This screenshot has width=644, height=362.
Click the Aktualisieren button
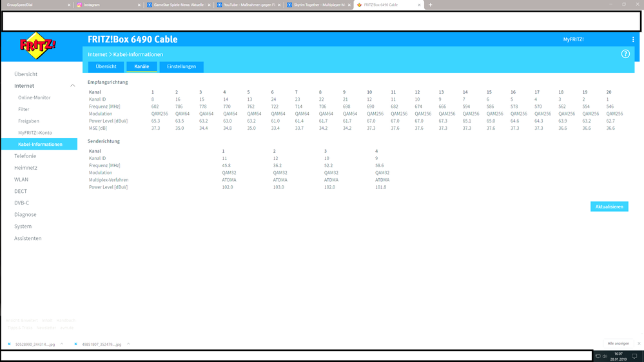[609, 206]
